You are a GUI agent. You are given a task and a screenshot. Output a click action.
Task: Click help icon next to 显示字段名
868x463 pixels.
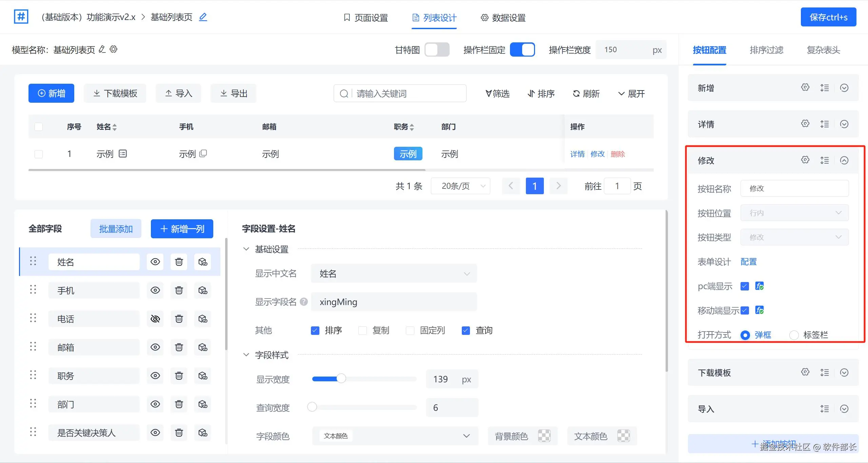pyautogui.click(x=304, y=302)
